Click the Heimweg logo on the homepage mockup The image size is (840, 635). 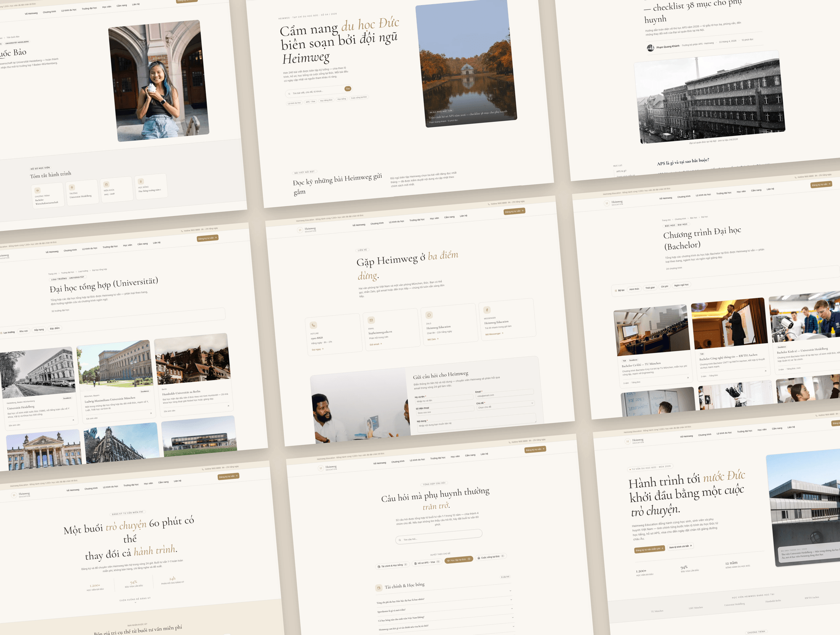click(634, 441)
